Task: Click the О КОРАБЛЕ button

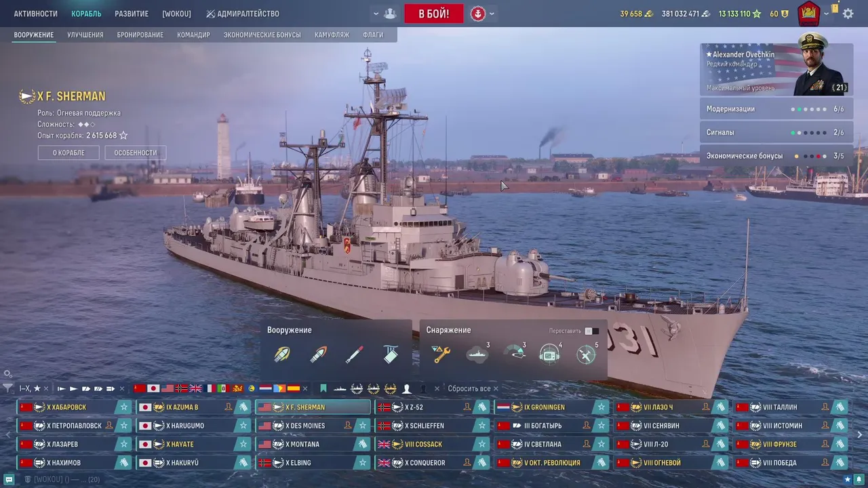Action: coord(68,153)
